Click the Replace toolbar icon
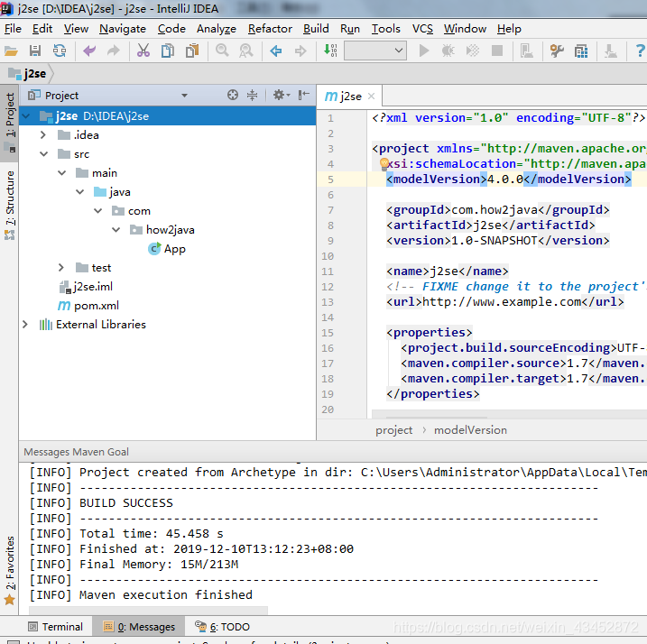 (246, 51)
